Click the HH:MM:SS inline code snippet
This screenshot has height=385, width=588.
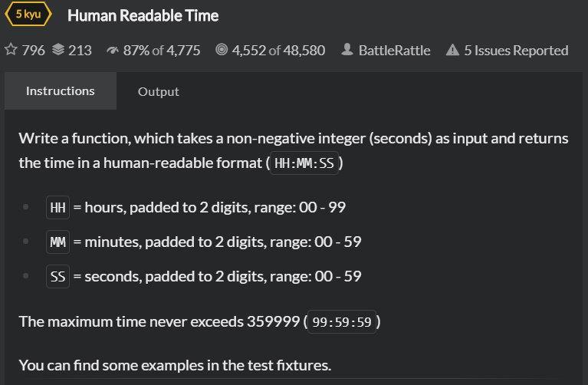tap(304, 163)
